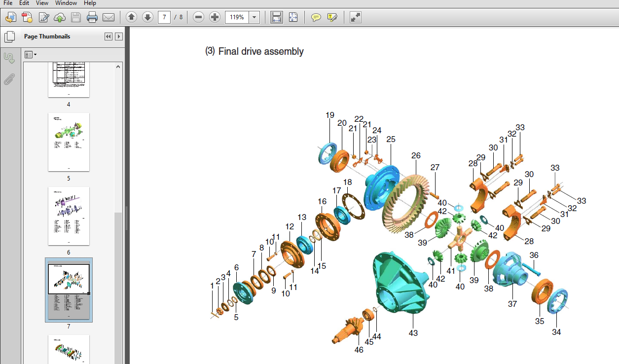Click the zoom out minus button
This screenshot has height=364, width=619.
pyautogui.click(x=198, y=17)
